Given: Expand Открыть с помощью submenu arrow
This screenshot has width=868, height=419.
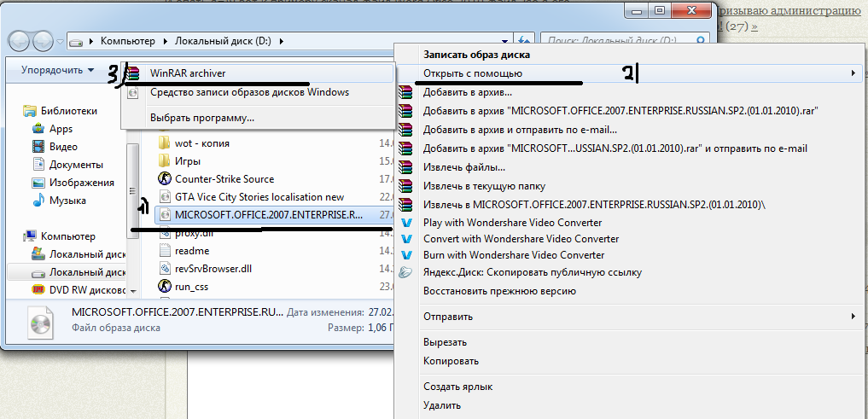Looking at the screenshot, I should (x=853, y=73).
